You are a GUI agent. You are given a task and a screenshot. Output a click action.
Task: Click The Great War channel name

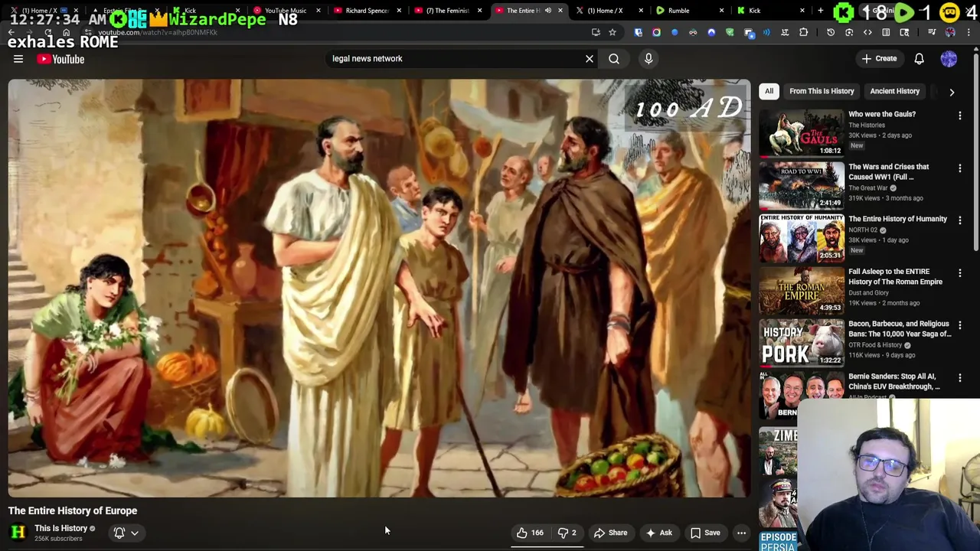868,187
